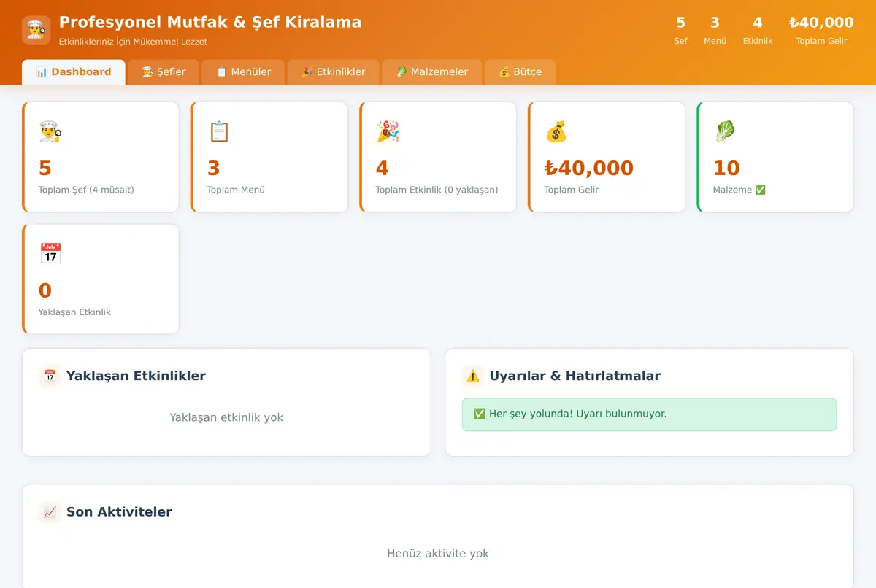
Task: Open the Toplam Menü stat card
Action: [269, 157]
